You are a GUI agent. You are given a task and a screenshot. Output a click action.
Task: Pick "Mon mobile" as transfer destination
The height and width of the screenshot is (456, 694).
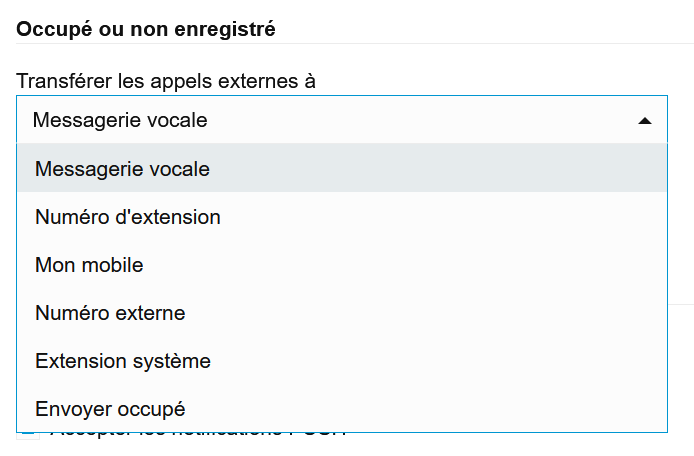89,265
